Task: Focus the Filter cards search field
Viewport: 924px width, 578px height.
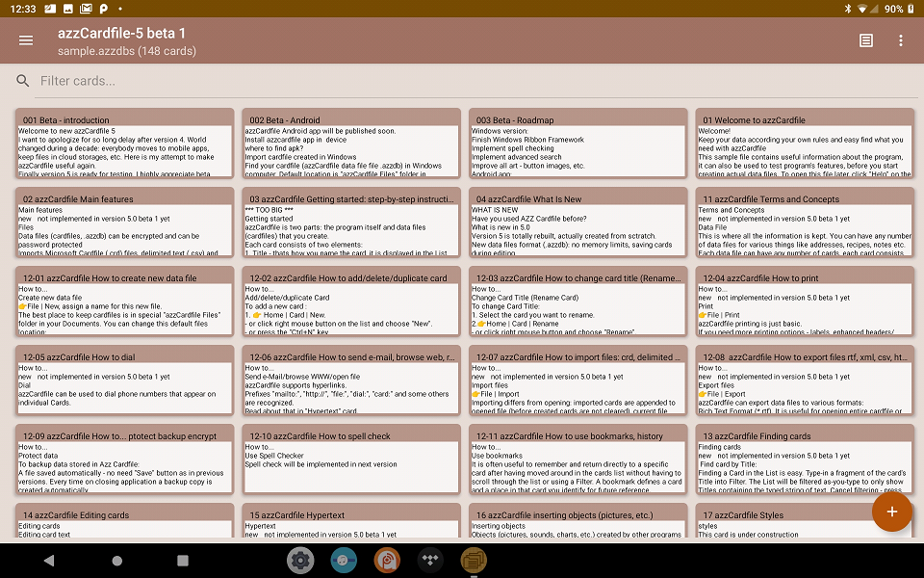Action: click(476, 81)
